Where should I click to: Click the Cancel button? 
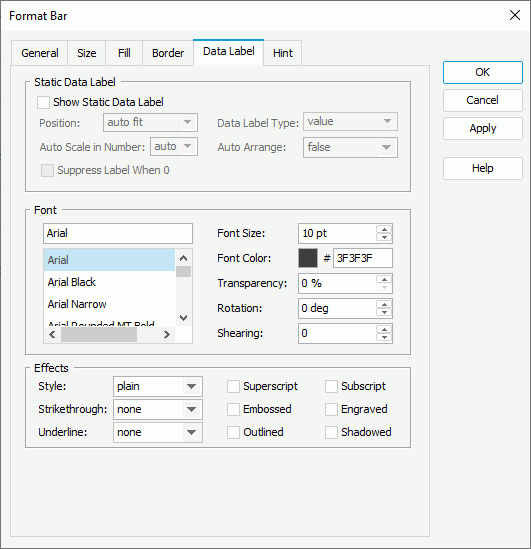point(483,100)
